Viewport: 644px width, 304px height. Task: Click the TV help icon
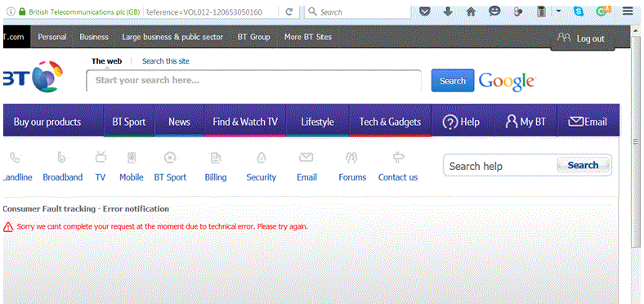coord(101,157)
